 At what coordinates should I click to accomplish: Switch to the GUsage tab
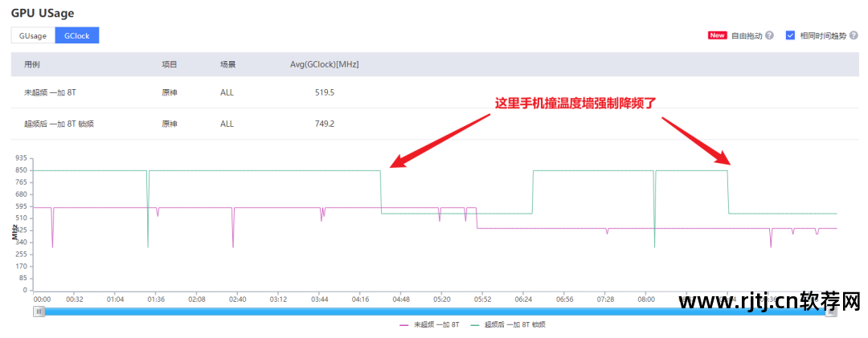click(x=33, y=35)
